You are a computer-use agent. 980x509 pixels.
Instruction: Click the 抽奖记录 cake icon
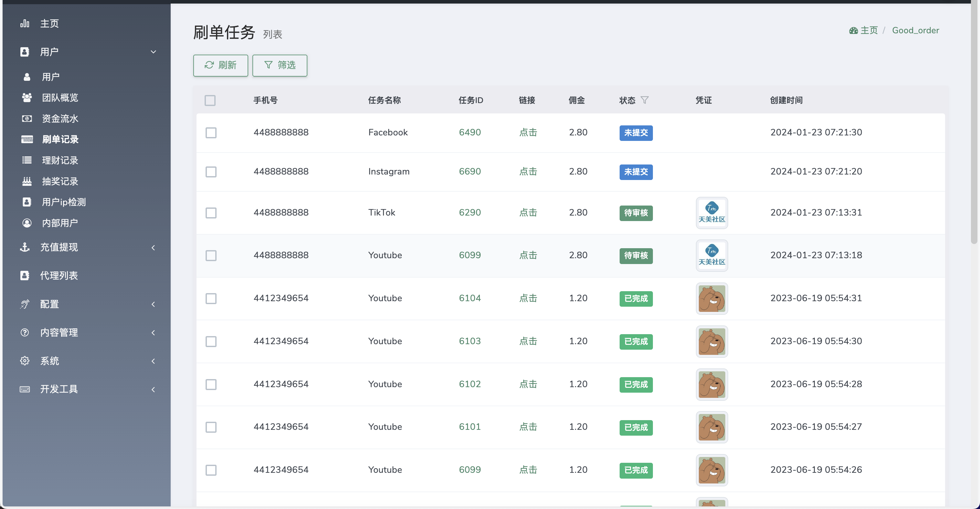point(27,181)
